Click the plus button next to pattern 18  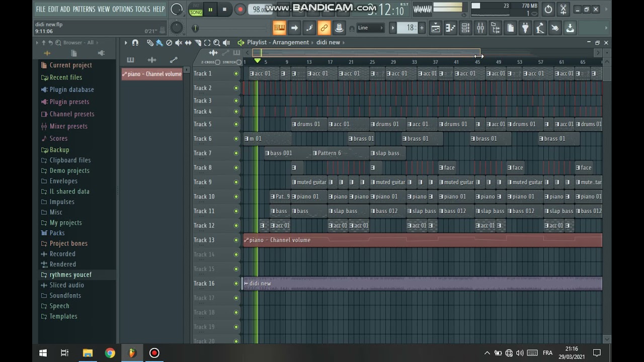point(422,28)
